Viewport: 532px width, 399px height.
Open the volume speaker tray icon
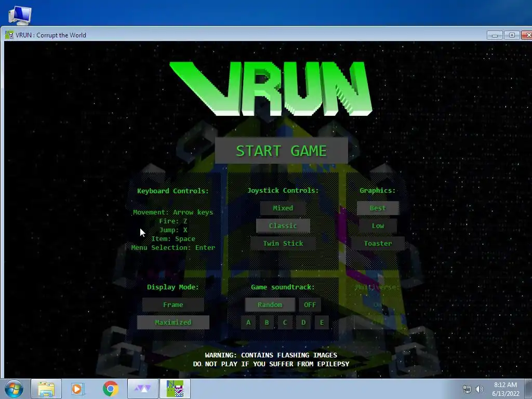pyautogui.click(x=480, y=389)
